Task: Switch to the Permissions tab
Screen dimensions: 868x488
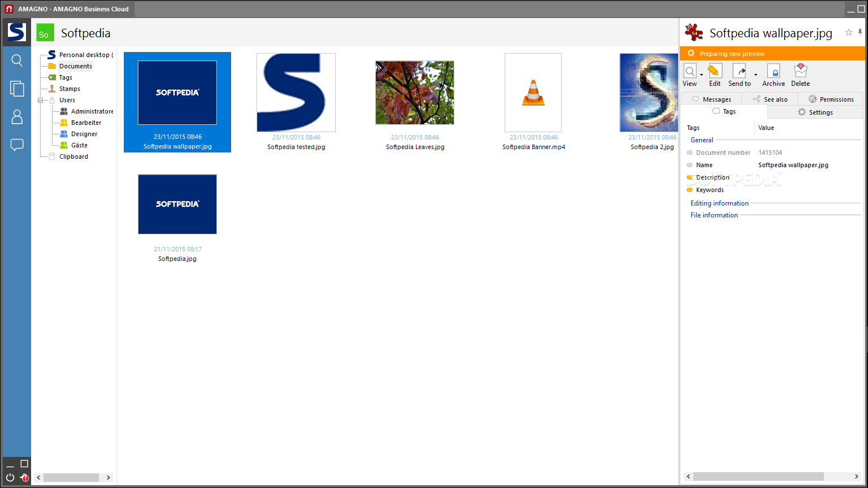Action: 830,99
